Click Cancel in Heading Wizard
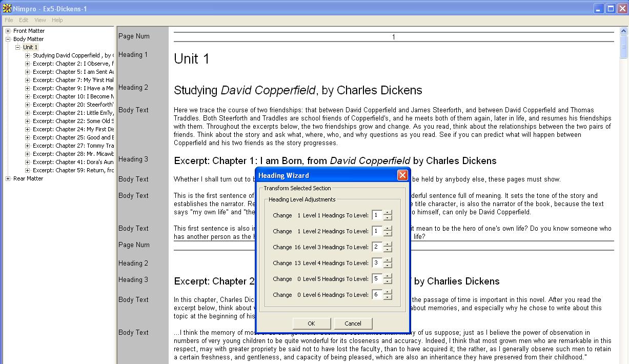This screenshot has height=364, width=629. click(353, 323)
